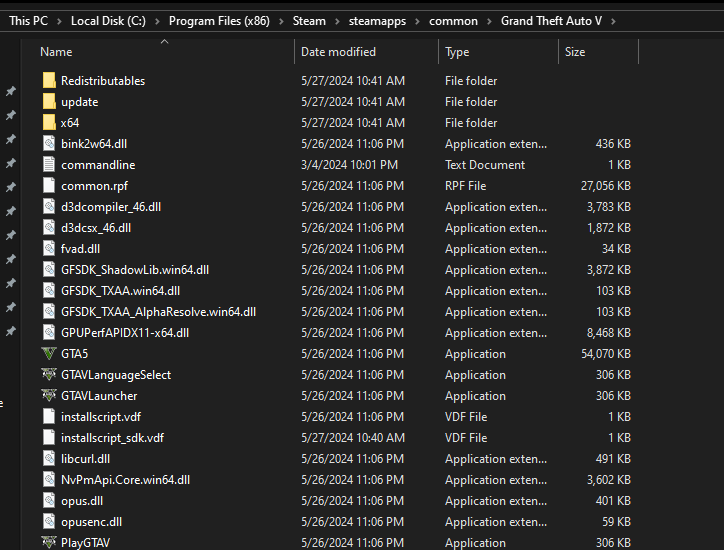
Task: Click the fvad.dll file icon
Action: click(x=49, y=248)
